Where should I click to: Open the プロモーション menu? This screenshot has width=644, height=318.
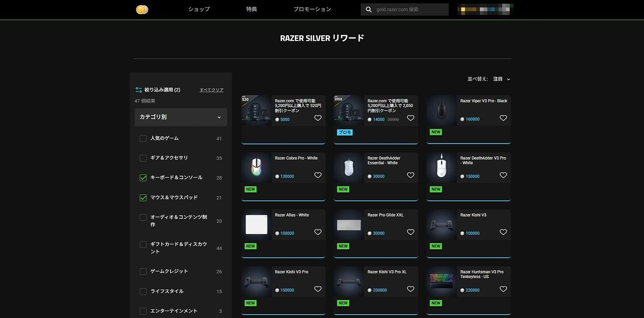pyautogui.click(x=312, y=9)
